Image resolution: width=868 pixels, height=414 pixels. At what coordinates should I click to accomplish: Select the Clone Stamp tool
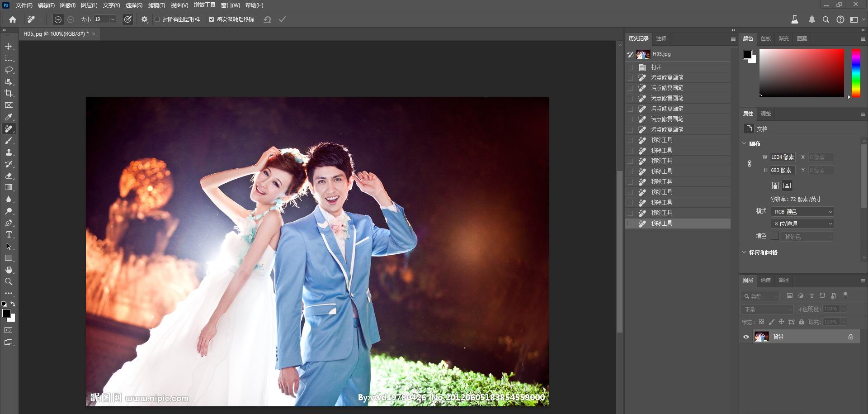click(x=9, y=152)
